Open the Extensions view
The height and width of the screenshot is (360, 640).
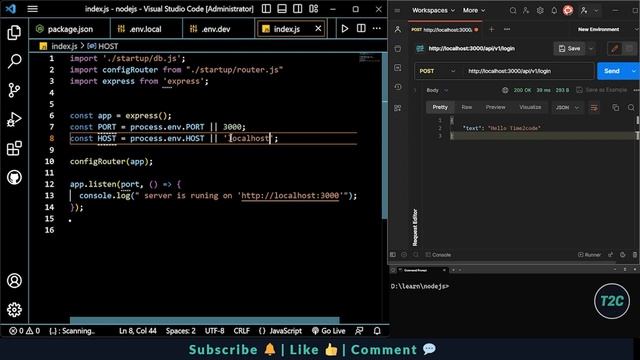tap(14, 148)
